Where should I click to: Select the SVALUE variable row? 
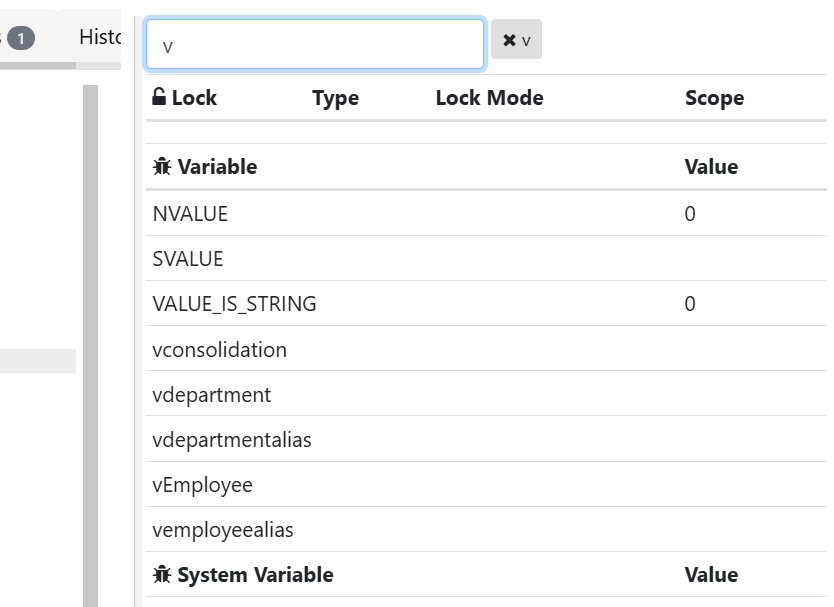[x=486, y=259]
